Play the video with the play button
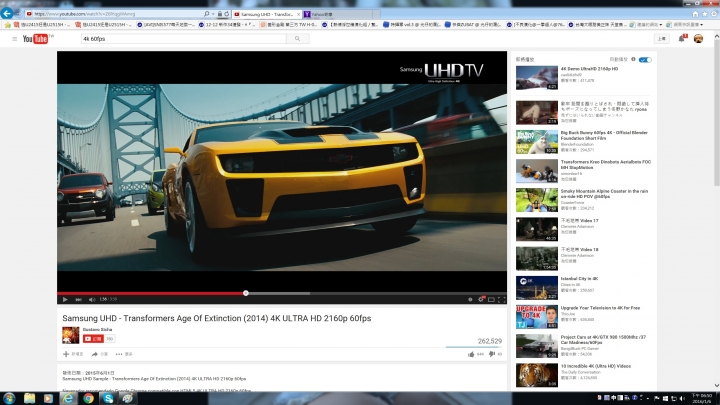The width and height of the screenshot is (720, 405). pos(65,299)
